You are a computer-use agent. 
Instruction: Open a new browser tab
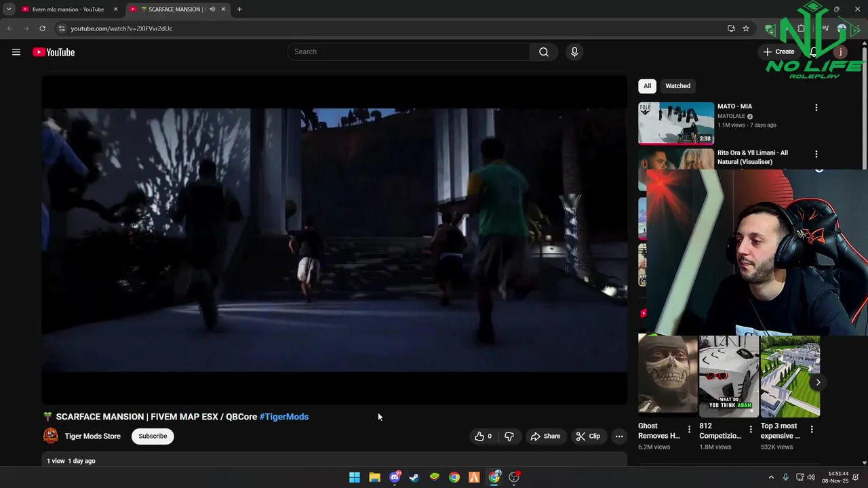coord(239,9)
